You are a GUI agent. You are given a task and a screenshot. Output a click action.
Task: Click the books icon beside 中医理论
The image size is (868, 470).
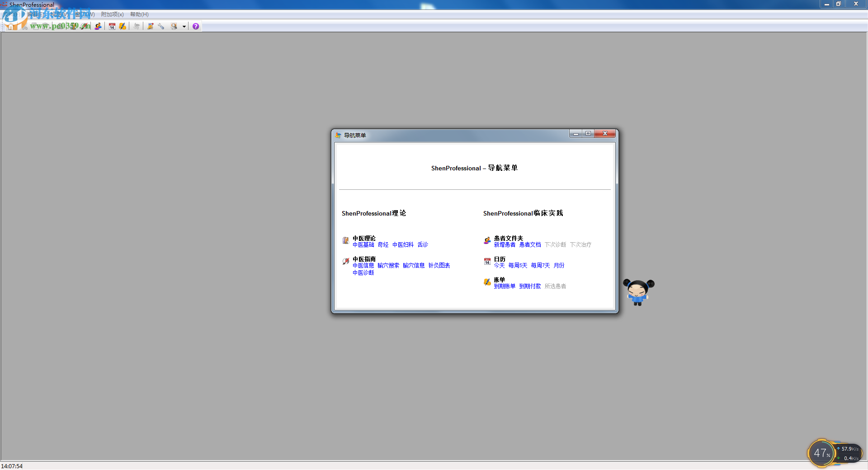coord(346,240)
